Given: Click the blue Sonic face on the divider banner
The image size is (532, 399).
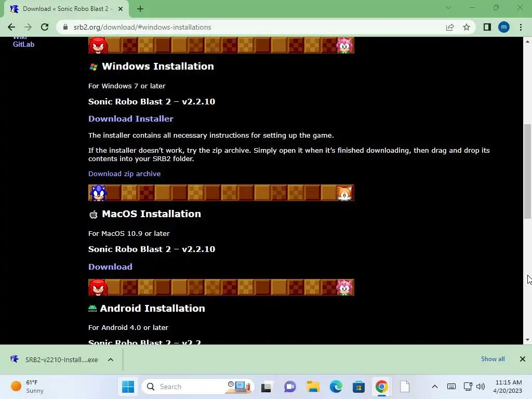Looking at the screenshot, I should (x=98, y=193).
